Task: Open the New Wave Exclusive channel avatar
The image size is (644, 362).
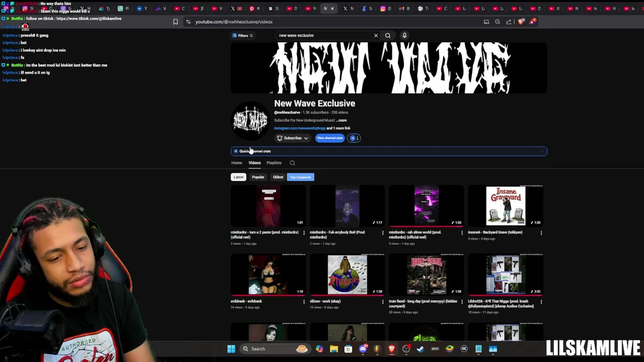Action: point(250,120)
